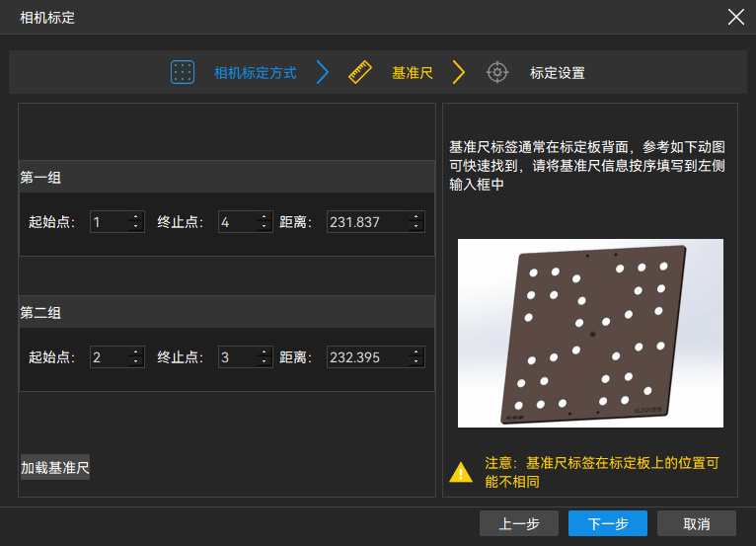Select the 基准尺 step
Screen dimensions: 756x546
[413, 73]
